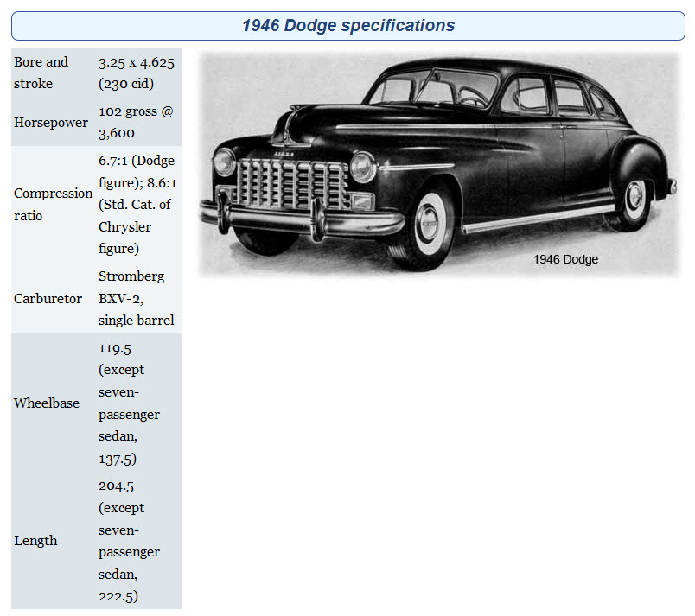Click the "102 gross @ 3,600" horsepower value

coord(137,123)
